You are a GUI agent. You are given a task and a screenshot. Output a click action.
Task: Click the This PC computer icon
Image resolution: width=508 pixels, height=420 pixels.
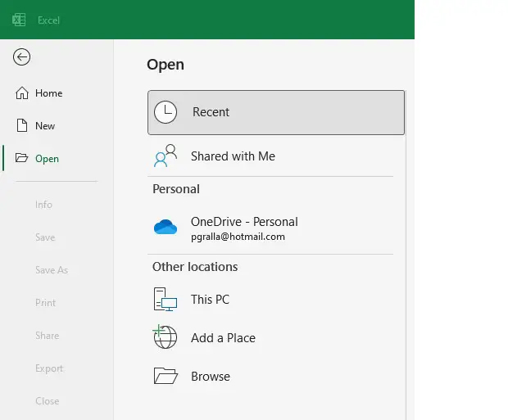pyautogui.click(x=166, y=300)
